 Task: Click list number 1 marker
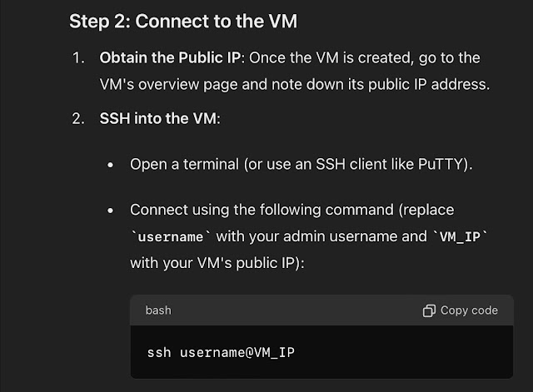click(x=78, y=58)
